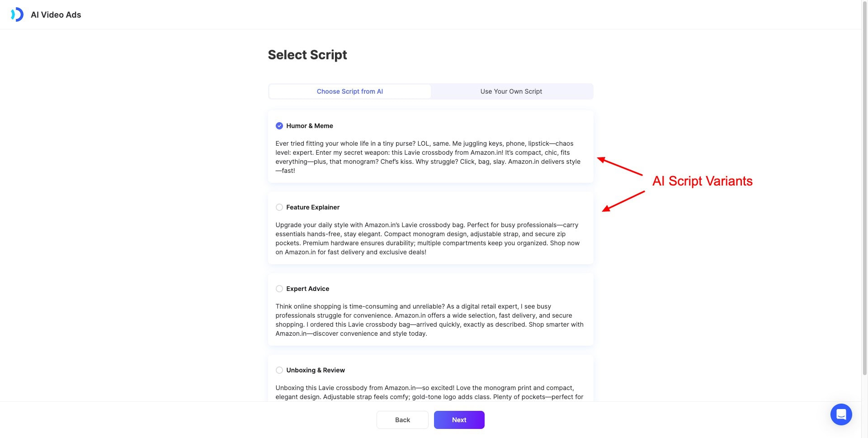Select the Expert Advice radio button
The width and height of the screenshot is (868, 438).
(279, 289)
